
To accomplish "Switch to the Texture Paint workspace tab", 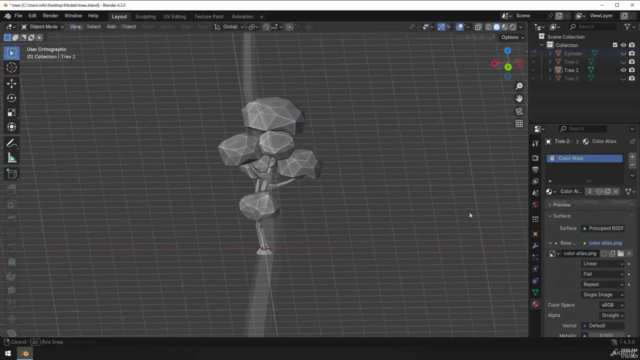I will click(209, 17).
